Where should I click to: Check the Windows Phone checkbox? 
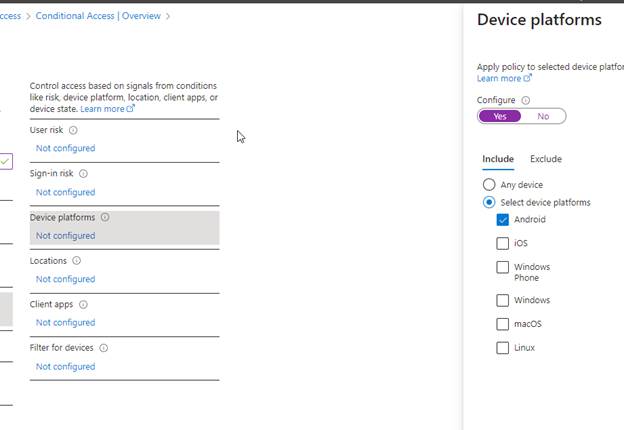(x=502, y=267)
